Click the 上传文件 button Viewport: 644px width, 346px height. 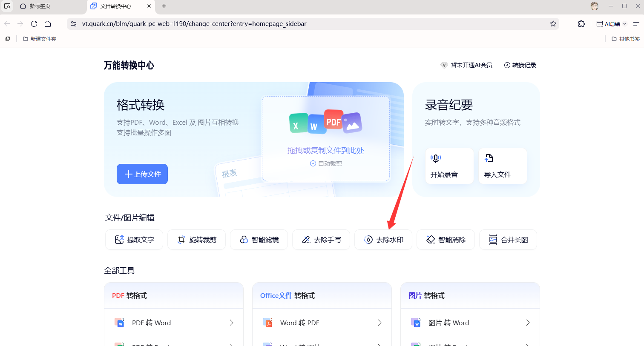(142, 174)
